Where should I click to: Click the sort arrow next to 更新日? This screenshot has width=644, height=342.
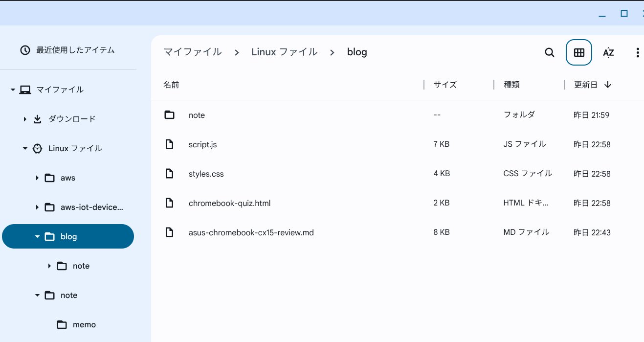(x=608, y=85)
